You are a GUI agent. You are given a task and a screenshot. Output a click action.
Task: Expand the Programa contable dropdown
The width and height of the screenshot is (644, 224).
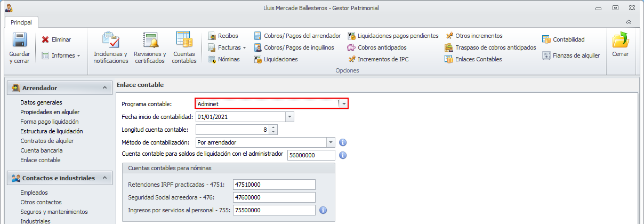pos(344,104)
